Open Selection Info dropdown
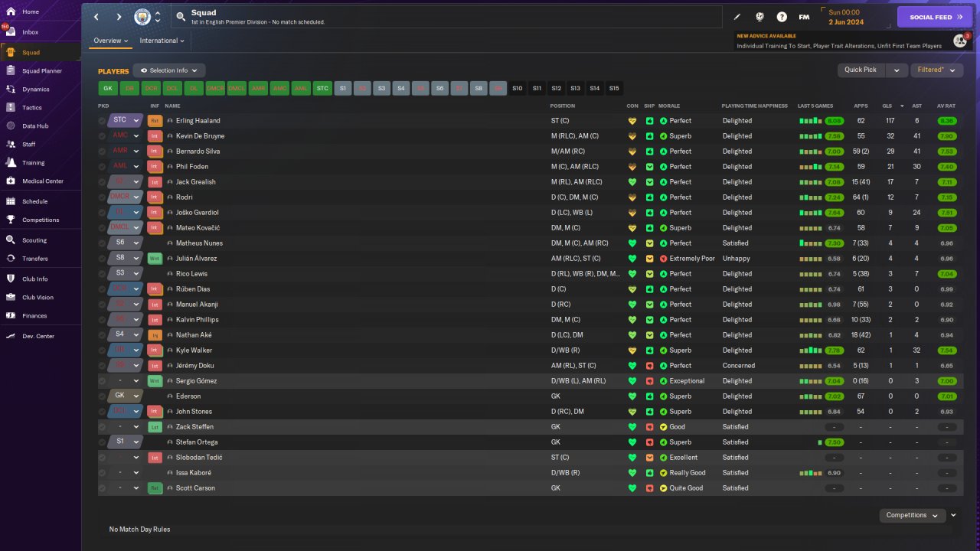The height and width of the screenshot is (551, 980). click(169, 70)
